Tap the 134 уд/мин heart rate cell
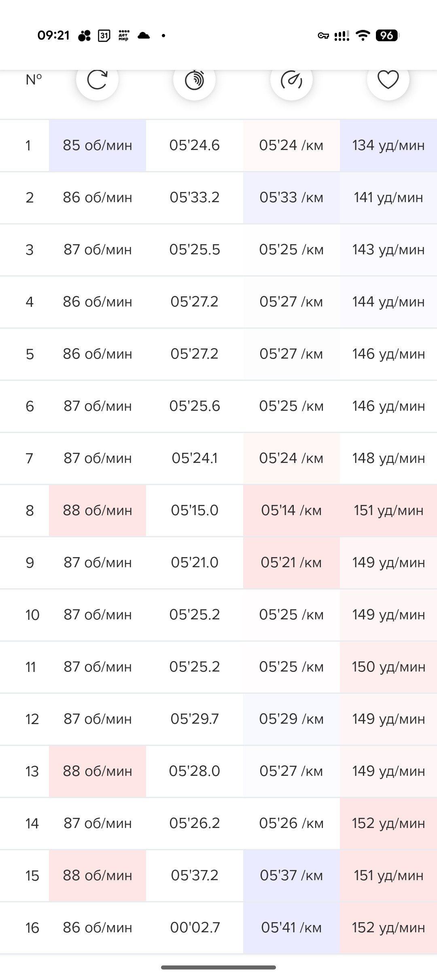 coord(388,146)
